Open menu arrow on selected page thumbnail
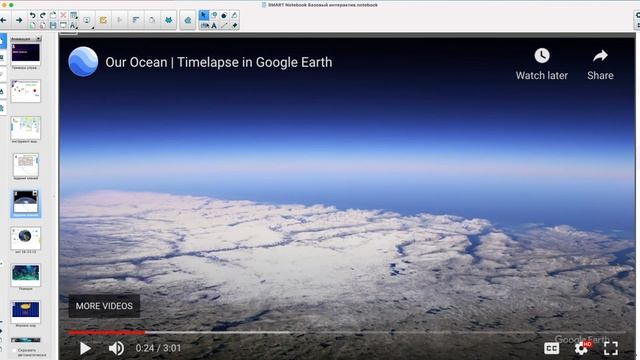 pos(35,193)
